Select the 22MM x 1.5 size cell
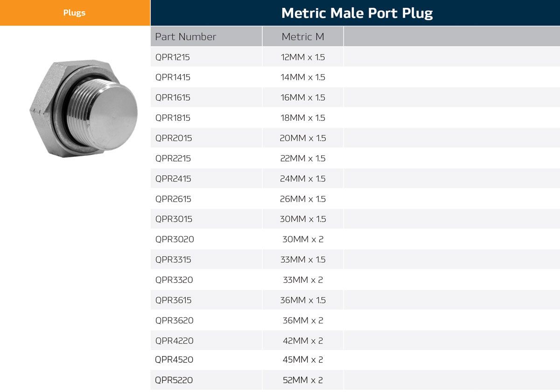The width and height of the screenshot is (560, 392). 303,158
